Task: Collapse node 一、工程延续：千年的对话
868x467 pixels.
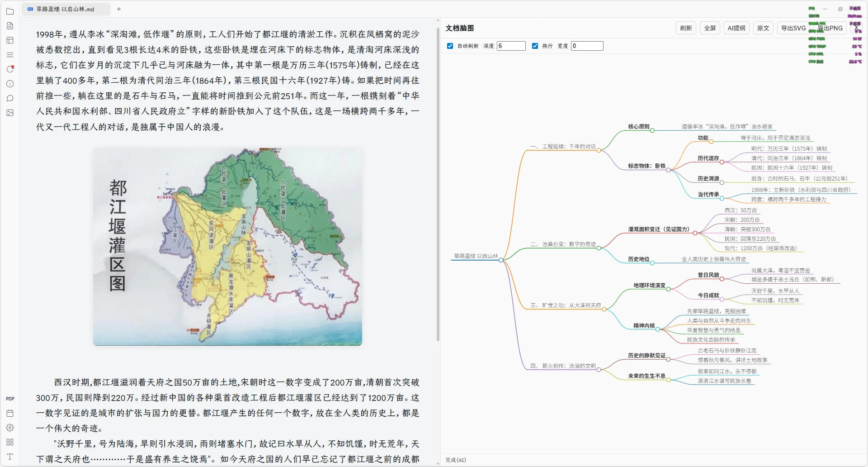Action: (x=599, y=150)
